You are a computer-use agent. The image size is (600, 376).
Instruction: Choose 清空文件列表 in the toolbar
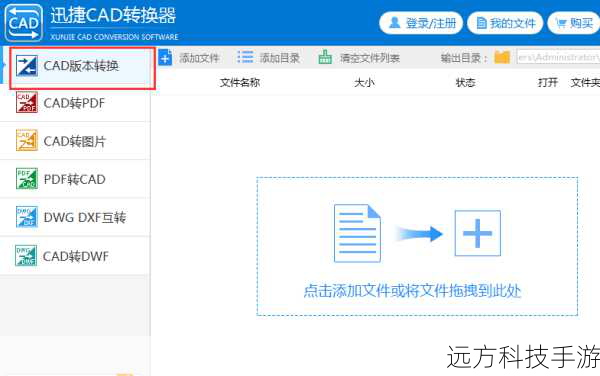(x=370, y=58)
